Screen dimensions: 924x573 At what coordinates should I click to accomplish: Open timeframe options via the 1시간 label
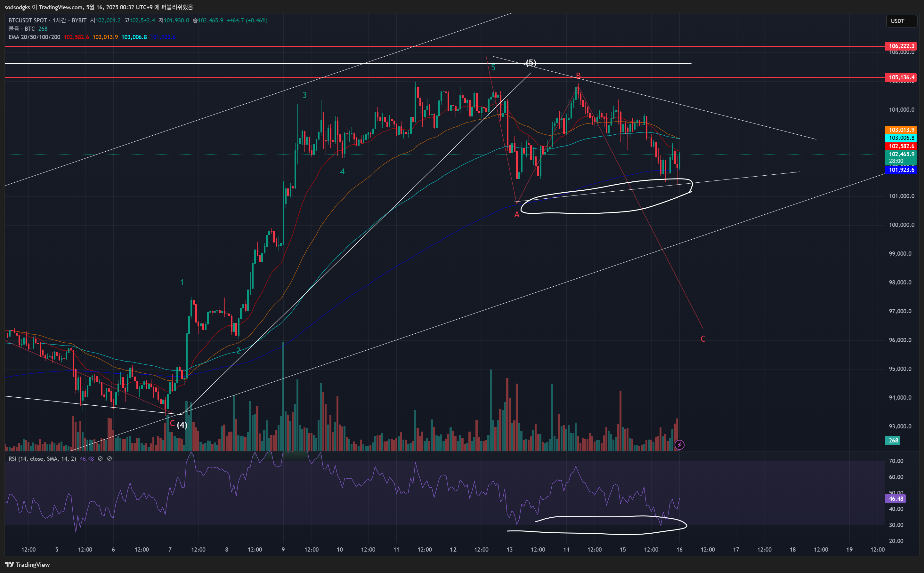coord(59,21)
